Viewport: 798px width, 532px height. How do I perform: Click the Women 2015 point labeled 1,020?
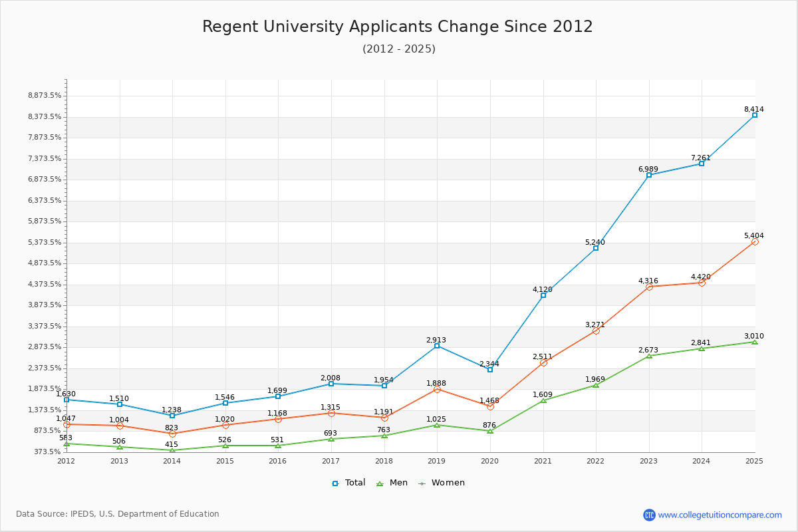pos(225,425)
